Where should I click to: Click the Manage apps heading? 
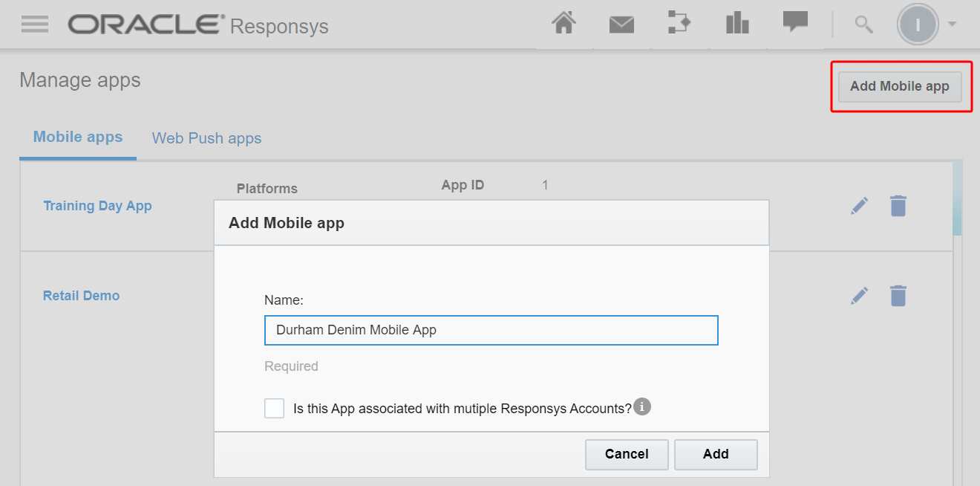[x=80, y=80]
